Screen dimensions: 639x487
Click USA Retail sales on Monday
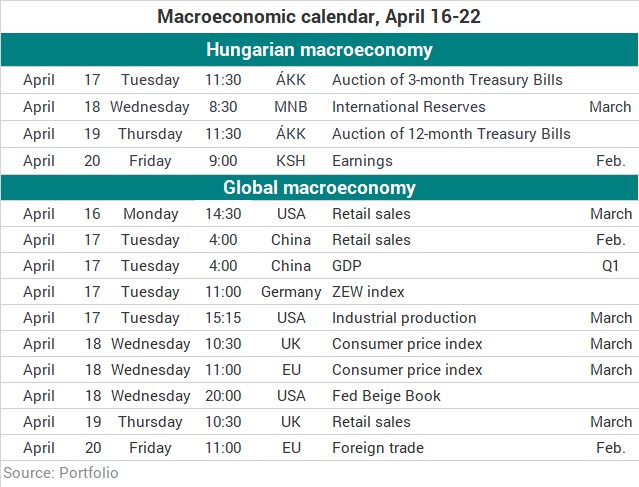click(x=371, y=214)
